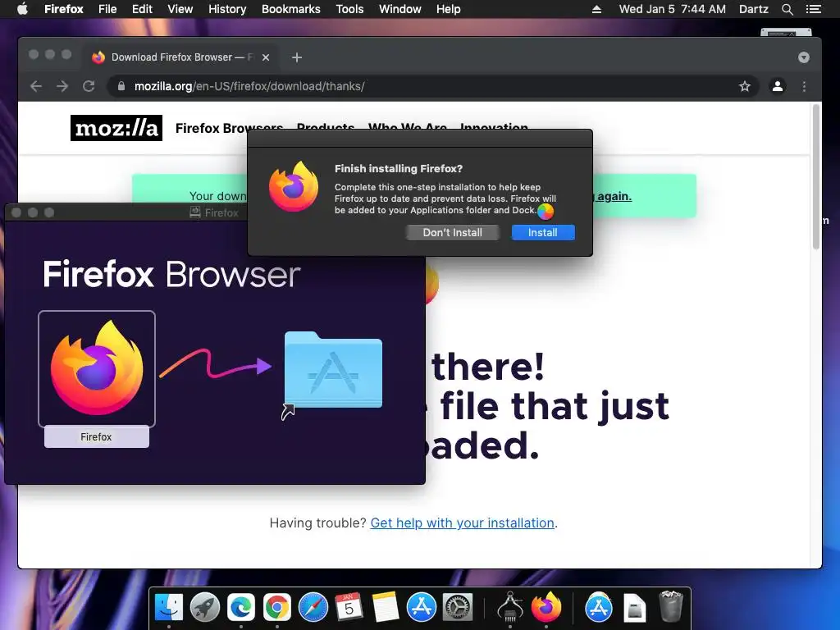Open the Window menu
Screen dimensions: 840x630
399,9
